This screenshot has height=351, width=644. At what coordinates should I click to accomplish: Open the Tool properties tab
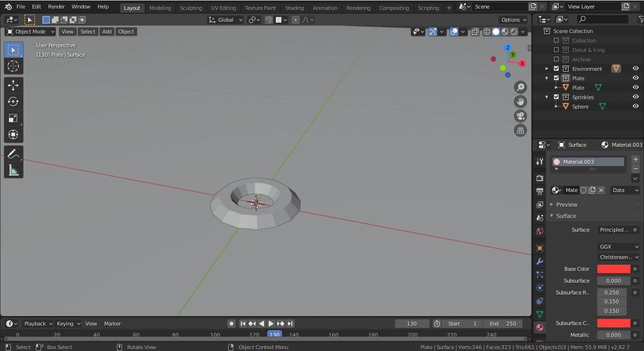coord(540,161)
